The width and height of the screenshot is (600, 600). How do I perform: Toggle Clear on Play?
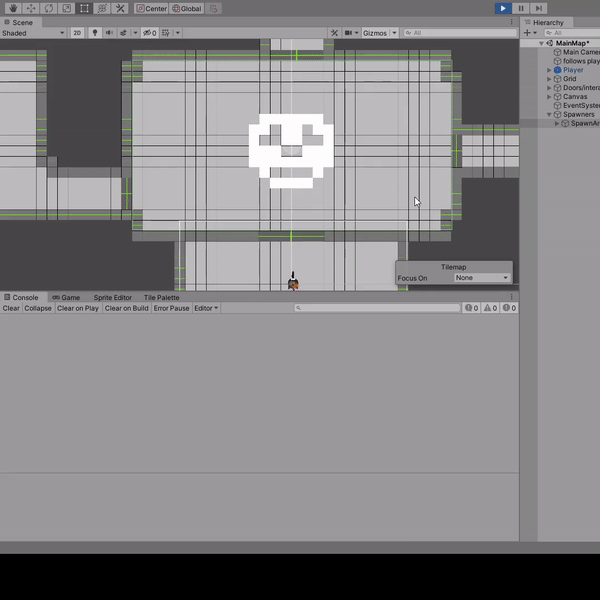[78, 308]
